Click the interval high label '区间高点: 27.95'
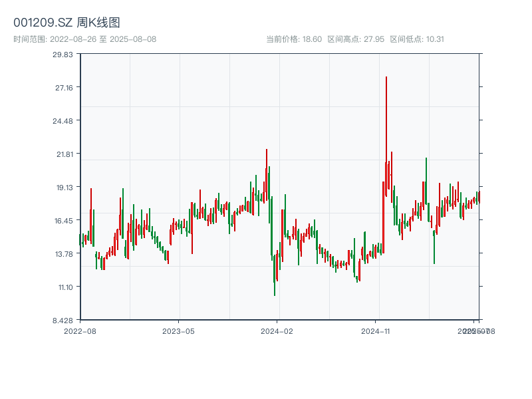The height and width of the screenshot is (399, 532). (356, 39)
